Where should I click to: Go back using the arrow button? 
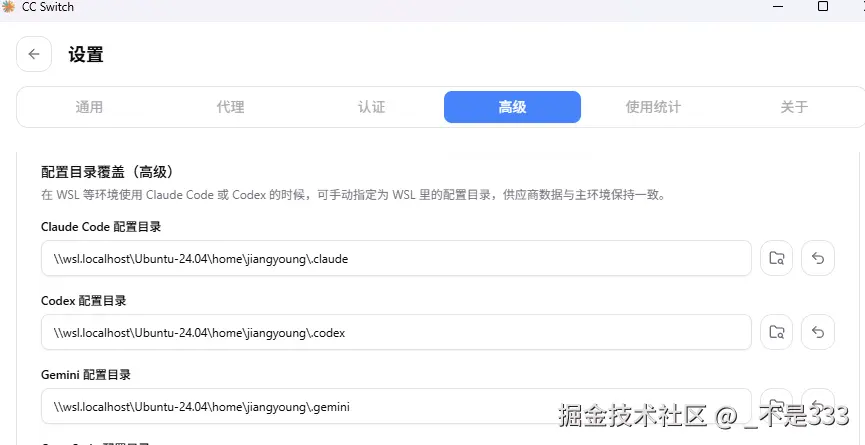(x=34, y=54)
